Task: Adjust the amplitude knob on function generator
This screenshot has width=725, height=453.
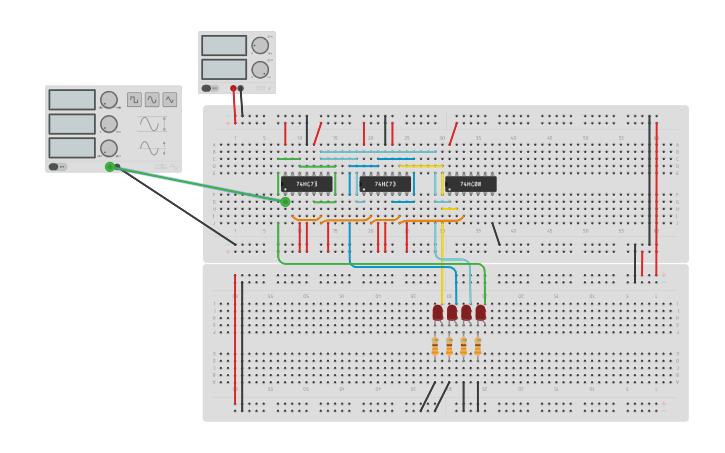Action: 109,124
